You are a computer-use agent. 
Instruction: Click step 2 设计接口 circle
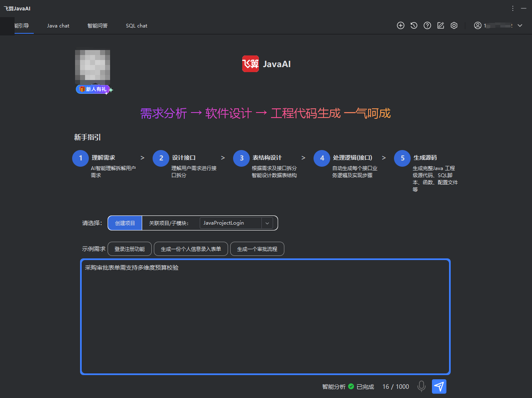point(161,158)
